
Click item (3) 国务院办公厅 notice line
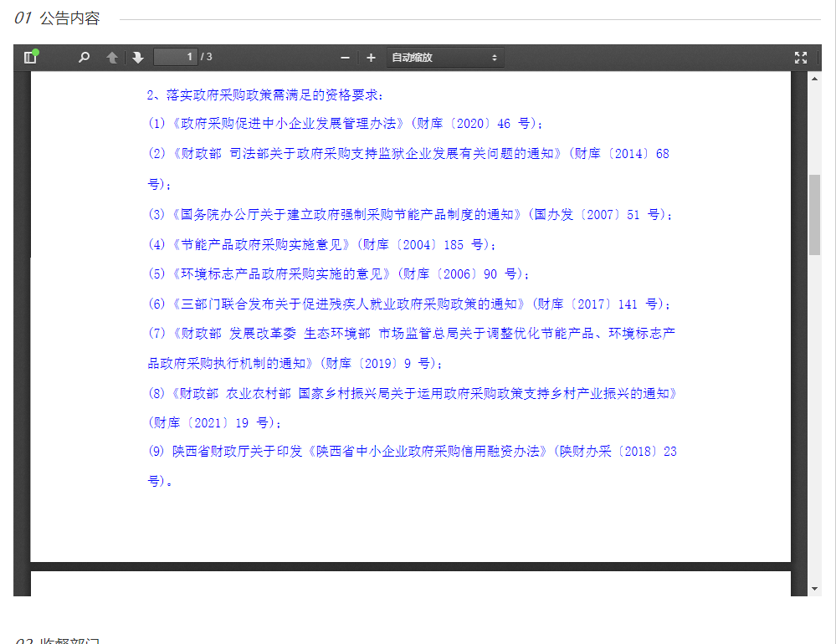(x=410, y=214)
